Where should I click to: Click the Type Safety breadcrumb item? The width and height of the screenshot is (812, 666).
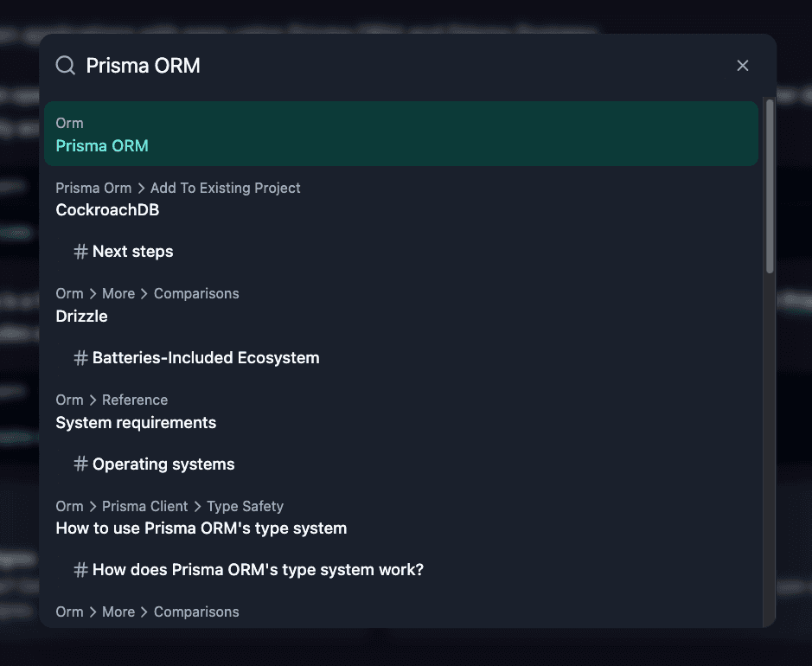coord(245,506)
